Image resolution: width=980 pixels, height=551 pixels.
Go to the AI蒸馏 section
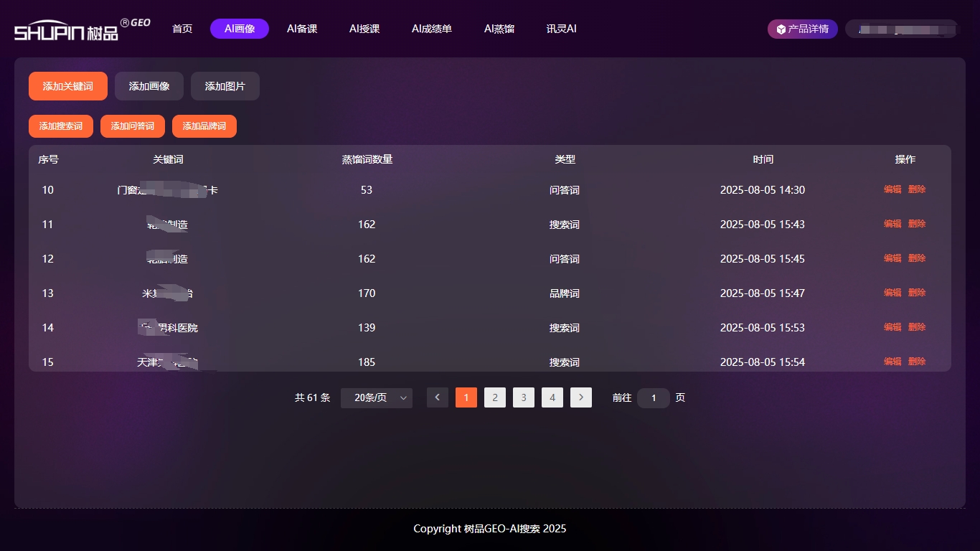[499, 29]
